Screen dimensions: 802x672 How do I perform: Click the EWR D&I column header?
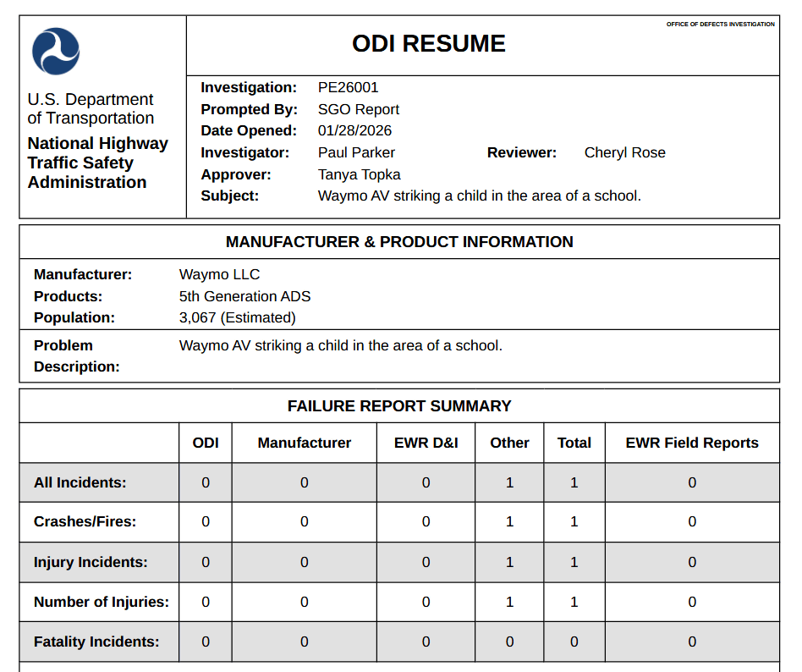pos(426,443)
